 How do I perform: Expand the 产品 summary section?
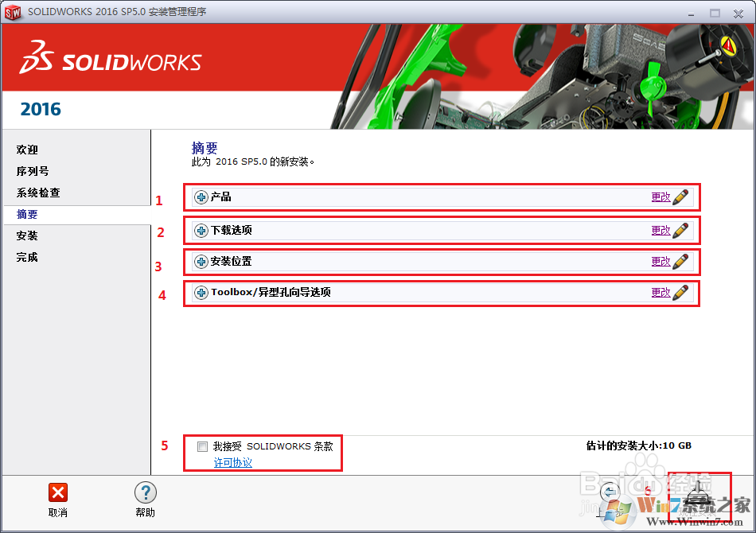click(201, 196)
